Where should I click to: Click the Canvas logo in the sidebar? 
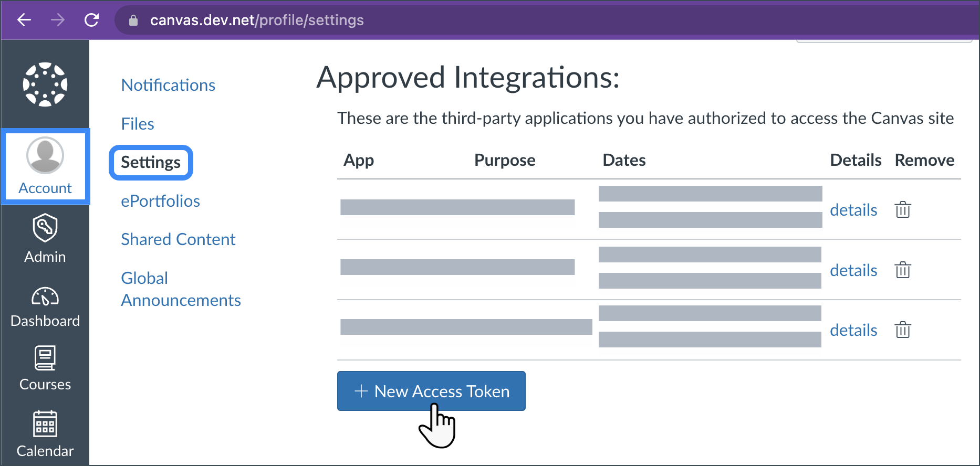click(45, 84)
